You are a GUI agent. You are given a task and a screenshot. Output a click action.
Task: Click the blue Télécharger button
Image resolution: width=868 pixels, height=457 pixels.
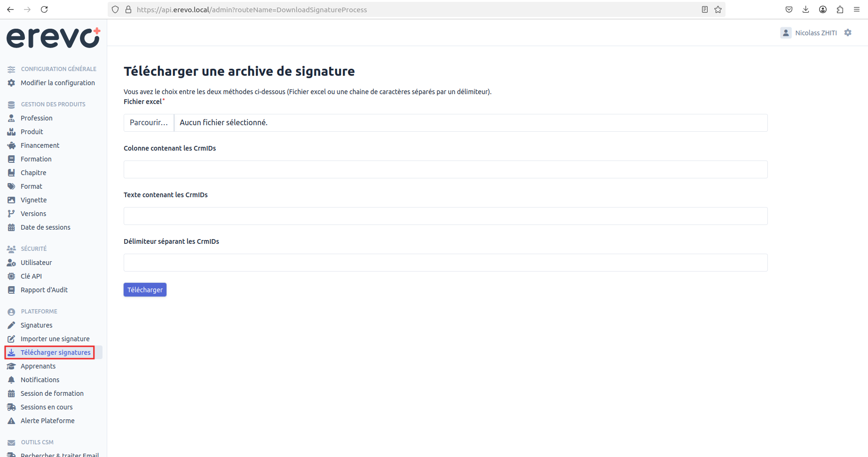point(145,290)
